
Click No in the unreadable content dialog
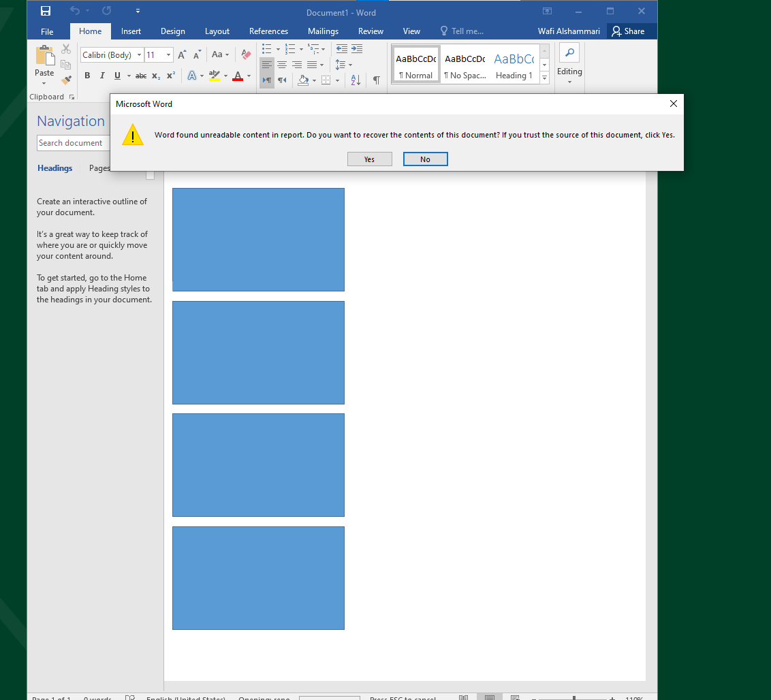(x=425, y=159)
